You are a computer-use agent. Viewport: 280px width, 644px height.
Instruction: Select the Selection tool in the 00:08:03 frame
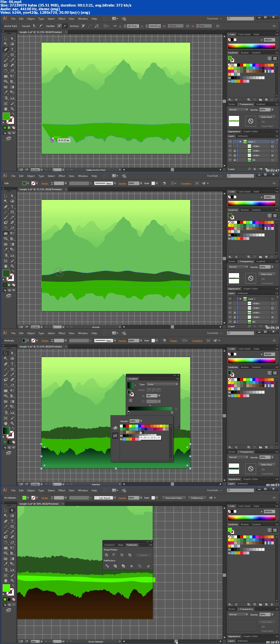(5, 353)
